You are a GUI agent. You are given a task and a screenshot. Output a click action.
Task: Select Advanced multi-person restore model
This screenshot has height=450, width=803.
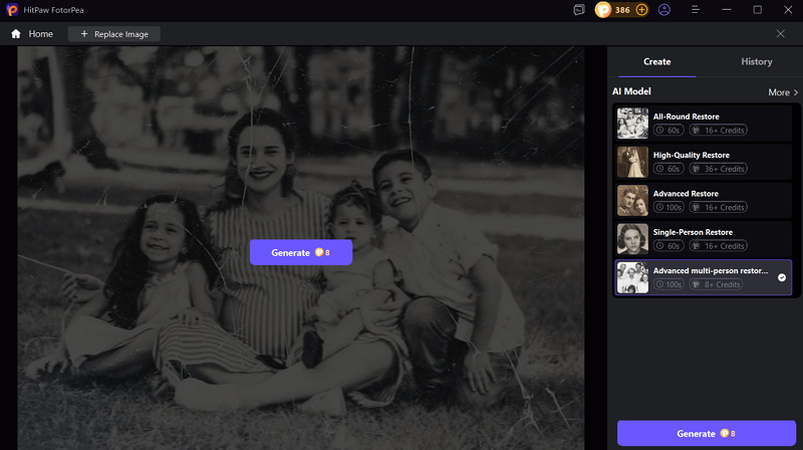pyautogui.click(x=703, y=277)
